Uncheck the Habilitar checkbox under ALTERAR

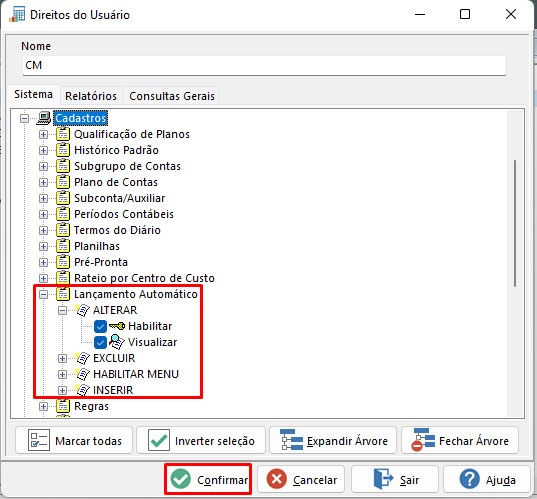[100, 326]
